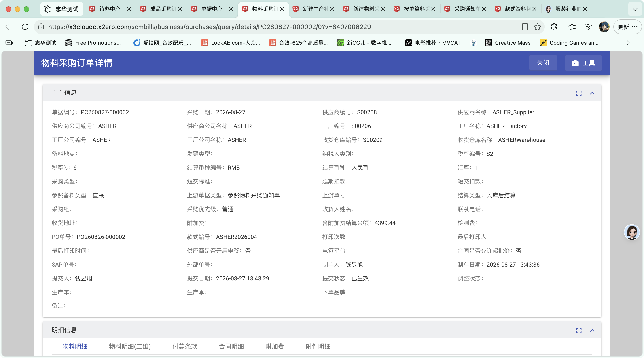Switch to the 合同明细 tab
Screen dimensions: 644x358
point(231,346)
